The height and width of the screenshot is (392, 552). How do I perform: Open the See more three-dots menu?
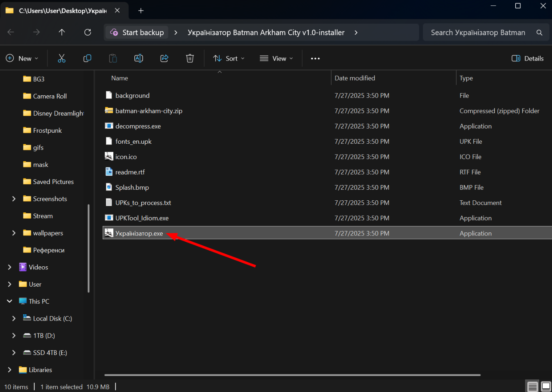(315, 59)
